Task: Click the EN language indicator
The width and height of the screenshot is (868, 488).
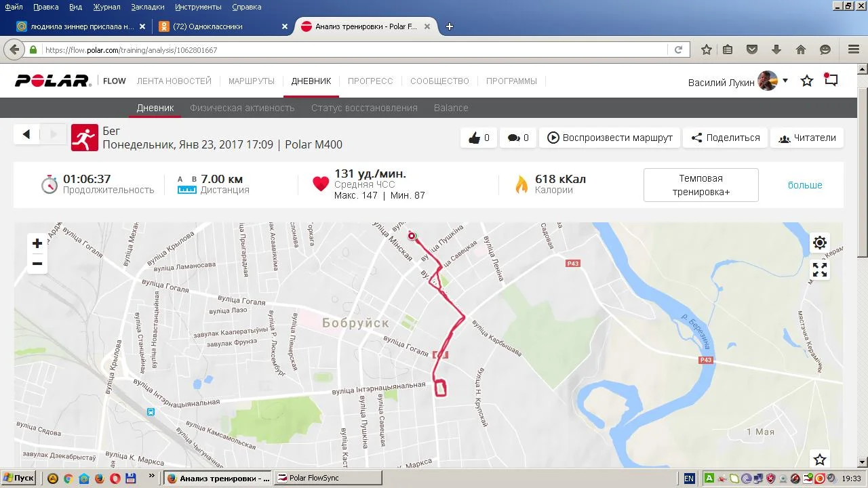Action: point(689,479)
